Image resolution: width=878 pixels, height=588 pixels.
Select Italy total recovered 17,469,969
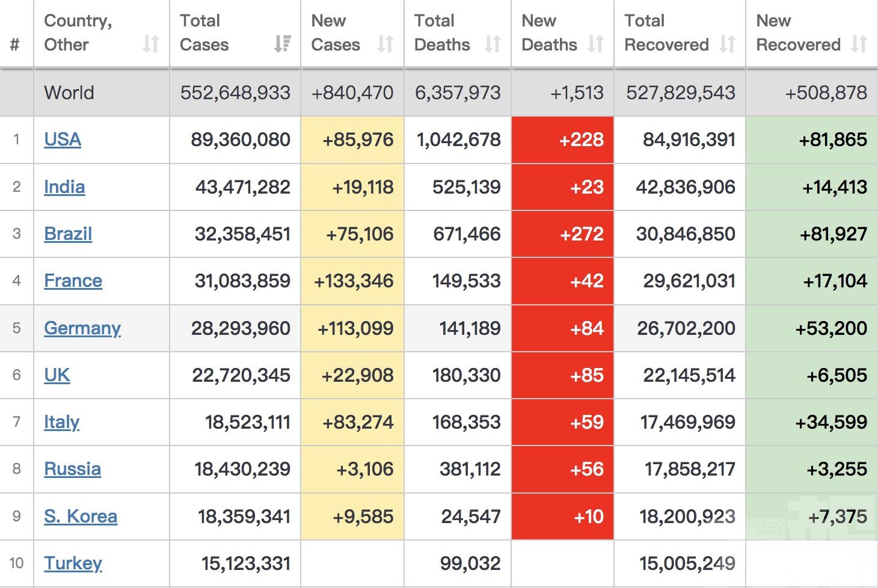coord(688,422)
